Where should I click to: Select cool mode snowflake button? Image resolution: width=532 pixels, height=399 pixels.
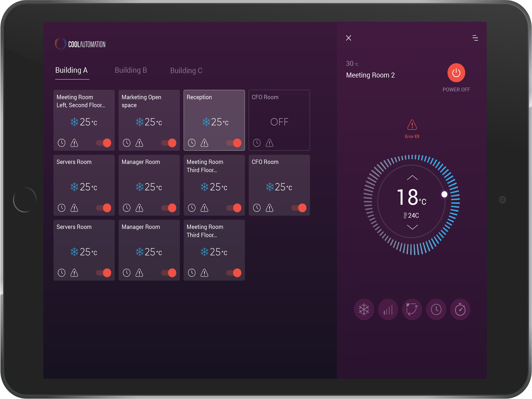tap(364, 309)
